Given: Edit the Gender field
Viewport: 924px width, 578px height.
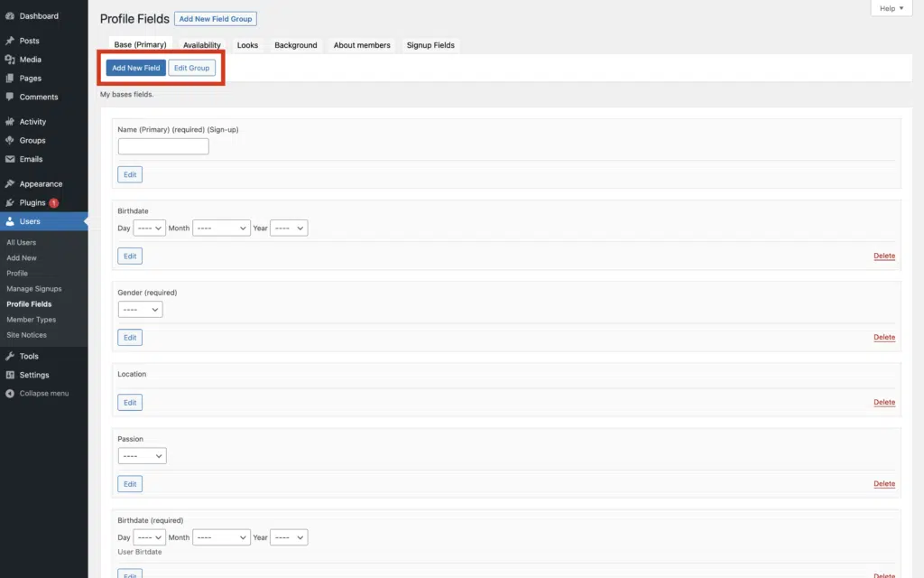Looking at the screenshot, I should (x=130, y=338).
